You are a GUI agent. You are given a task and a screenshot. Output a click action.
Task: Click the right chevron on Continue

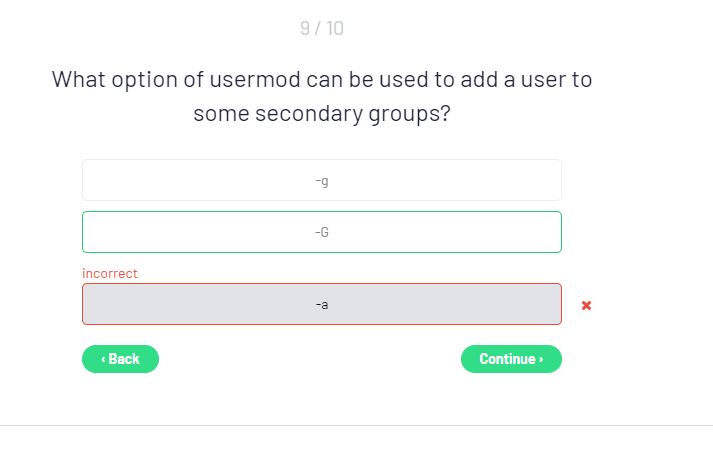541,359
